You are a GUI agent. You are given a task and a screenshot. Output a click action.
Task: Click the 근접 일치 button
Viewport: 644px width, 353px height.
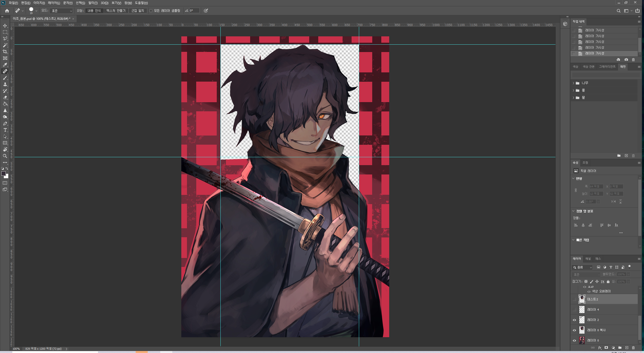coord(138,11)
